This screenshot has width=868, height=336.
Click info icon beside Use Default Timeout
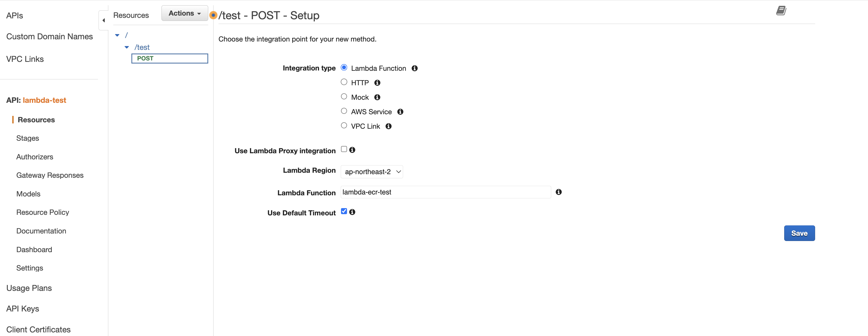coord(352,212)
